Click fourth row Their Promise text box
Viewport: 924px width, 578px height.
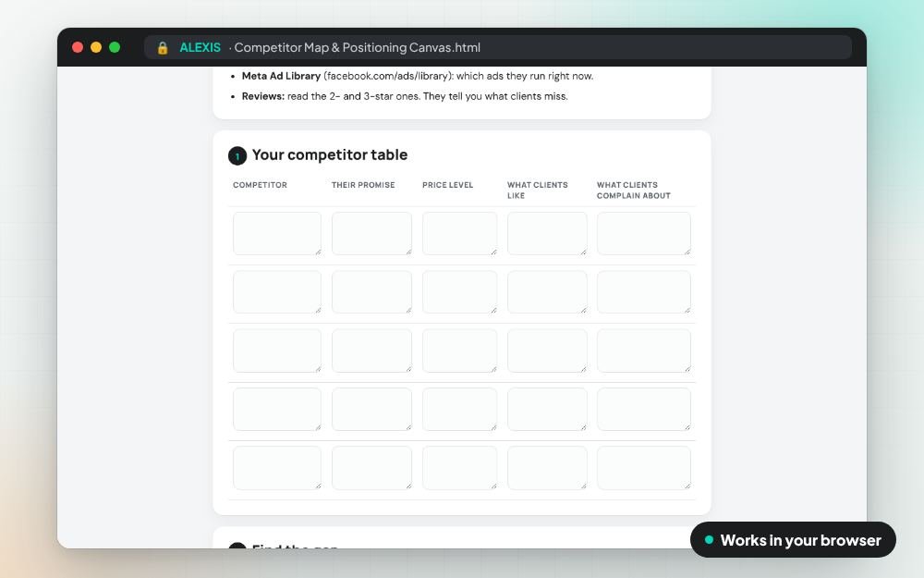click(371, 410)
